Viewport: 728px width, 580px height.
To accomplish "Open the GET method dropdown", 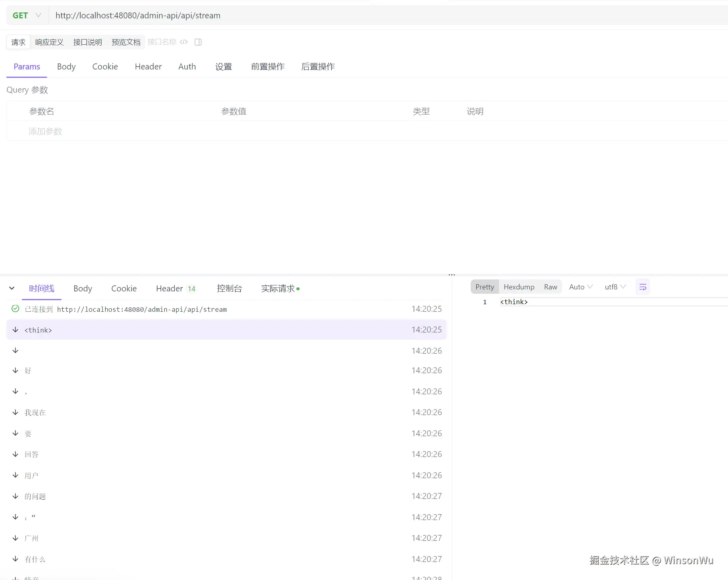I will click(27, 16).
